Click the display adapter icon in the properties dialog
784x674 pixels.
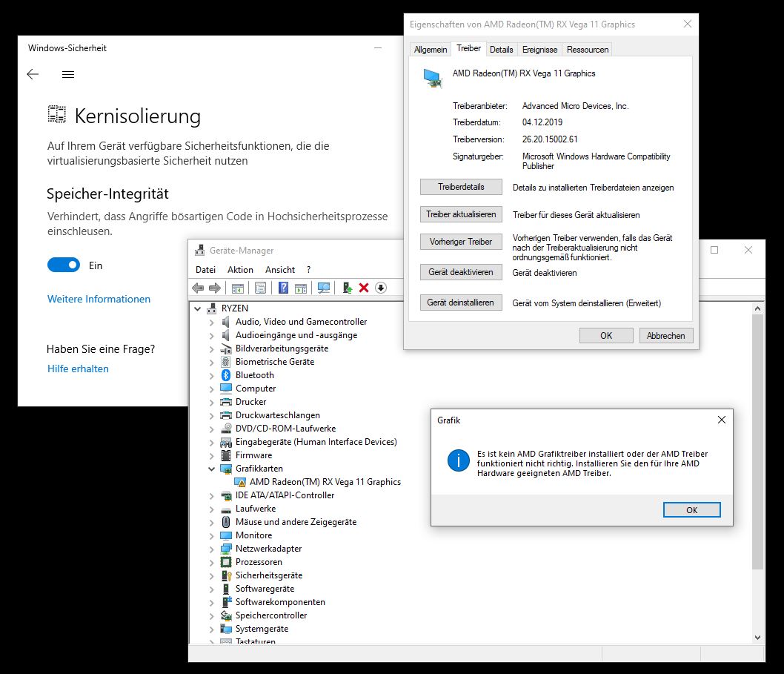coord(433,79)
